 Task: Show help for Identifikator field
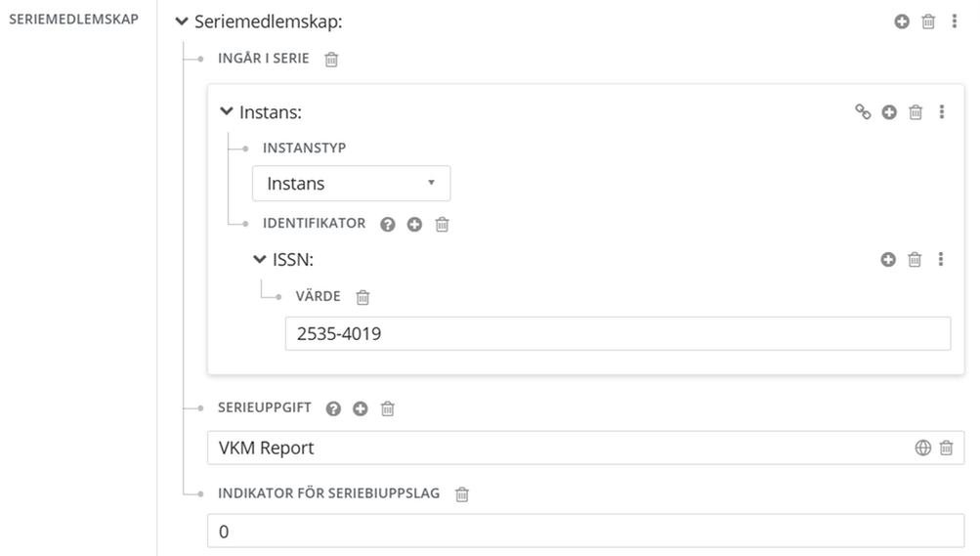tap(388, 224)
